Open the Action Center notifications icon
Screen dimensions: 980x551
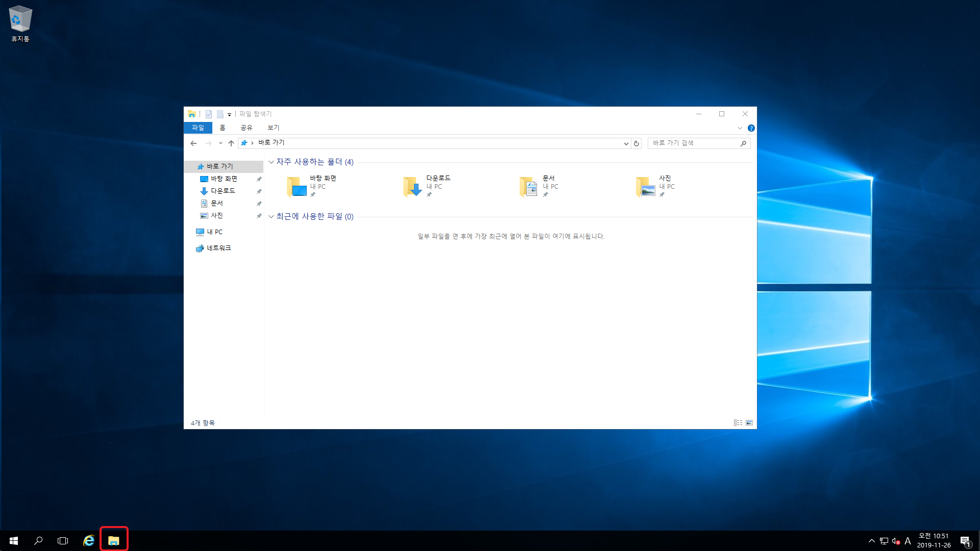click(x=965, y=541)
